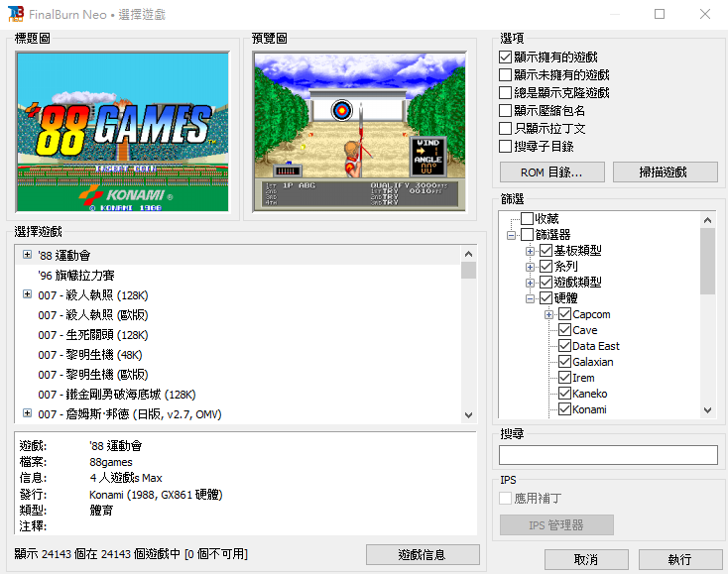Screen dimensions: 728x574
Task: Open 遊戲信息 for selected game
Action: pyautogui.click(x=423, y=554)
